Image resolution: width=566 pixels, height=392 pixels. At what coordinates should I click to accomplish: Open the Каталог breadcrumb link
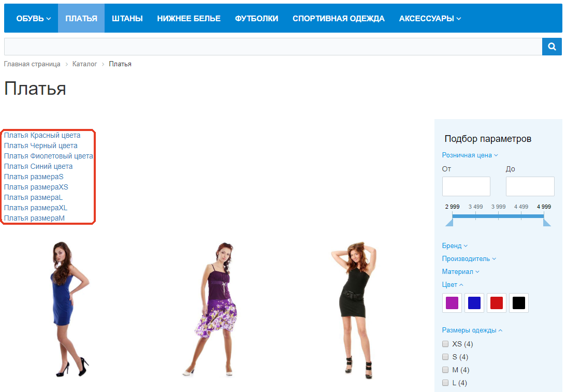point(84,64)
